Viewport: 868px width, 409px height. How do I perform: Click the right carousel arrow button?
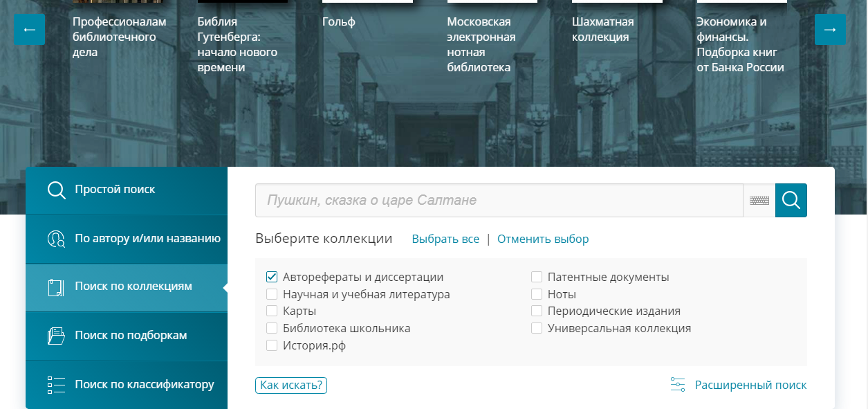pyautogui.click(x=830, y=30)
